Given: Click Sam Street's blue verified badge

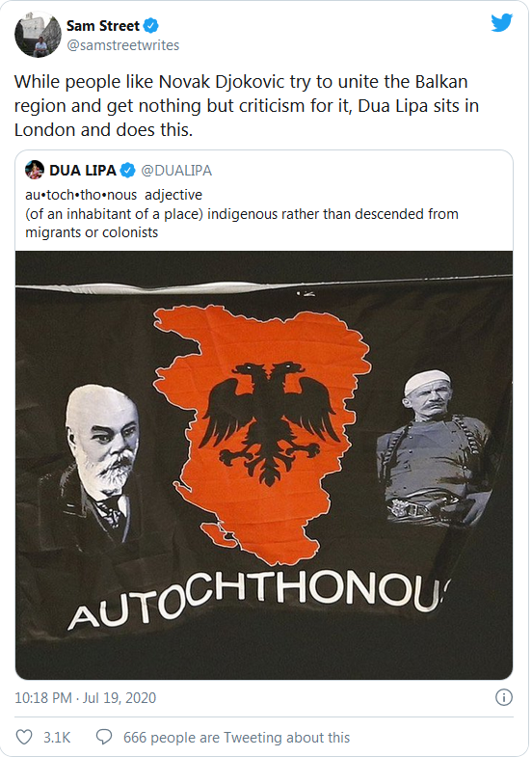Looking at the screenshot, I should [x=151, y=26].
